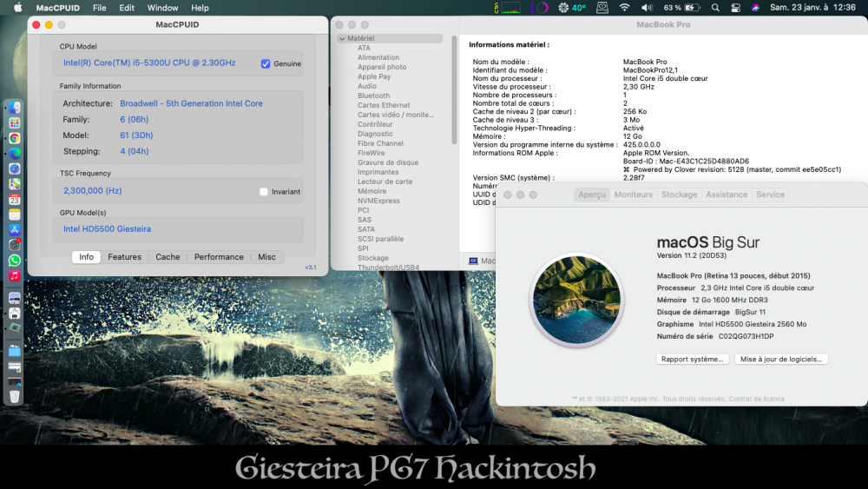Open System Preferences with badge in dock

(x=15, y=245)
